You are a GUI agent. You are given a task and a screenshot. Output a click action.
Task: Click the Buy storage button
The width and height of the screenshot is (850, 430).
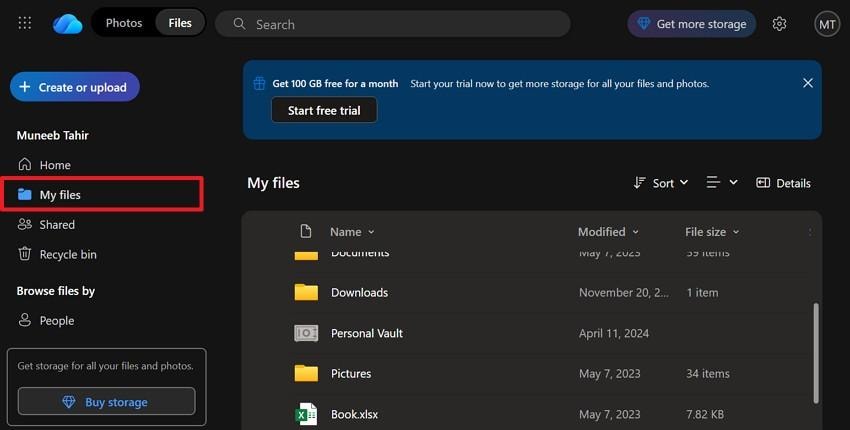(106, 402)
